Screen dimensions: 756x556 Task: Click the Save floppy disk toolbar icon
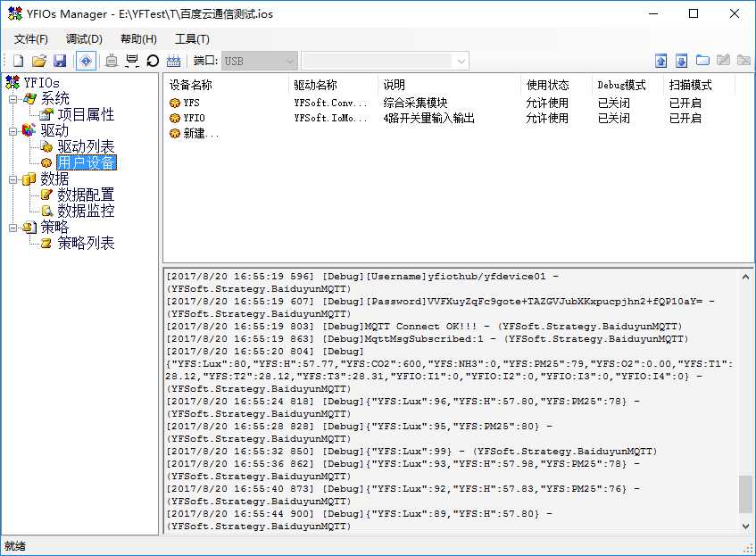[60, 61]
